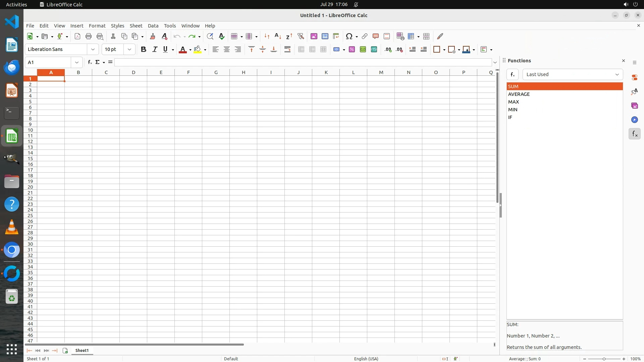
Task: Click the Merge and Center Cells icon
Action: click(x=301, y=50)
